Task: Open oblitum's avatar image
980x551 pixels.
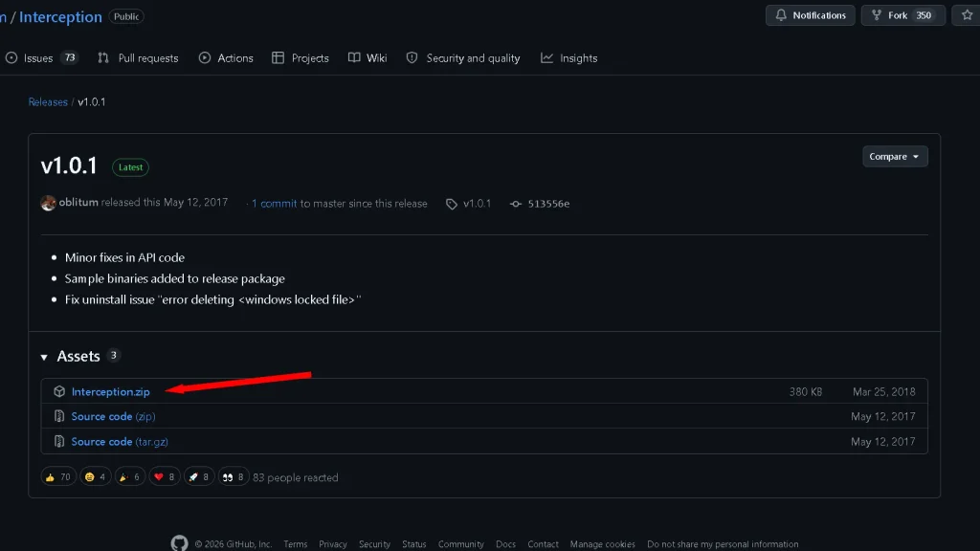Action: 48,203
